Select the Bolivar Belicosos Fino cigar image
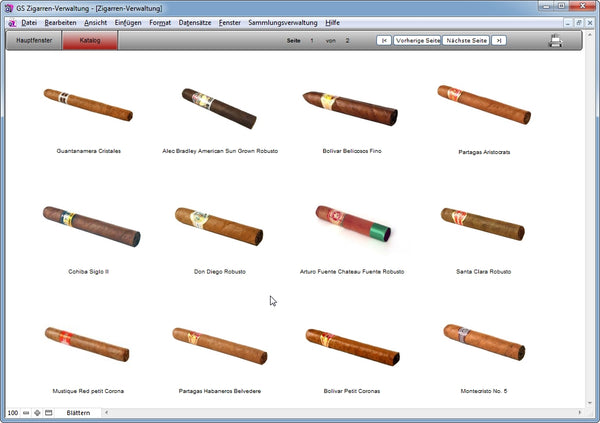600x423 pixels. [351, 108]
